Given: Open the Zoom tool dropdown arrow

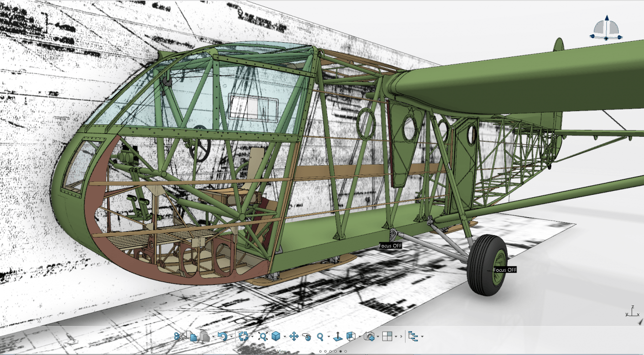Looking at the screenshot, I should pos(329,337).
